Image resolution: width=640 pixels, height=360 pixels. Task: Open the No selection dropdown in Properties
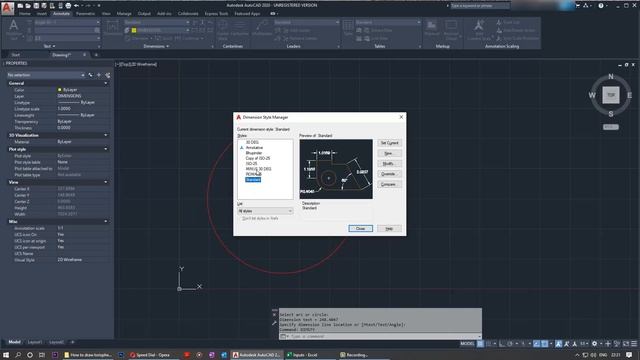click(x=46, y=75)
